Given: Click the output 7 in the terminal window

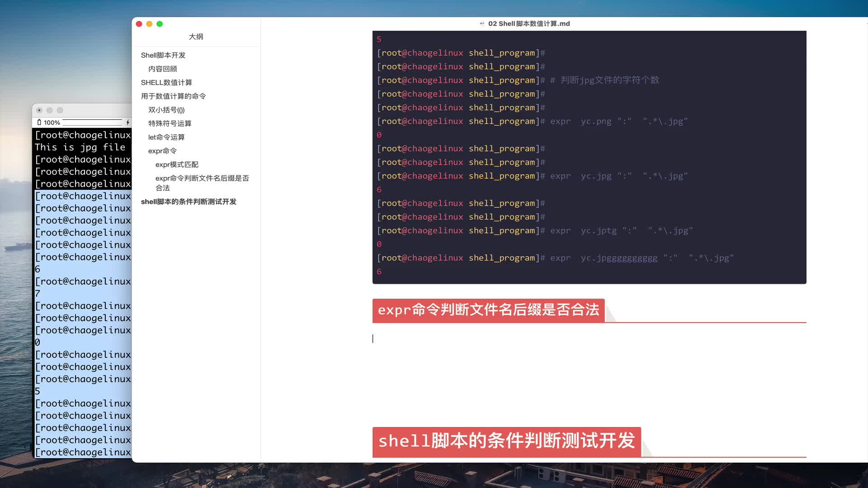Looking at the screenshot, I should click(x=38, y=294).
